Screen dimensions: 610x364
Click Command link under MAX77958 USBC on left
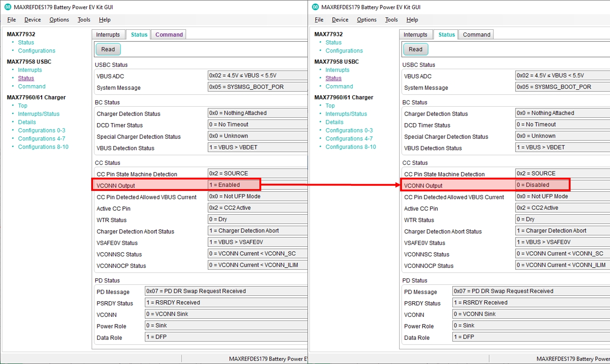pyautogui.click(x=32, y=87)
